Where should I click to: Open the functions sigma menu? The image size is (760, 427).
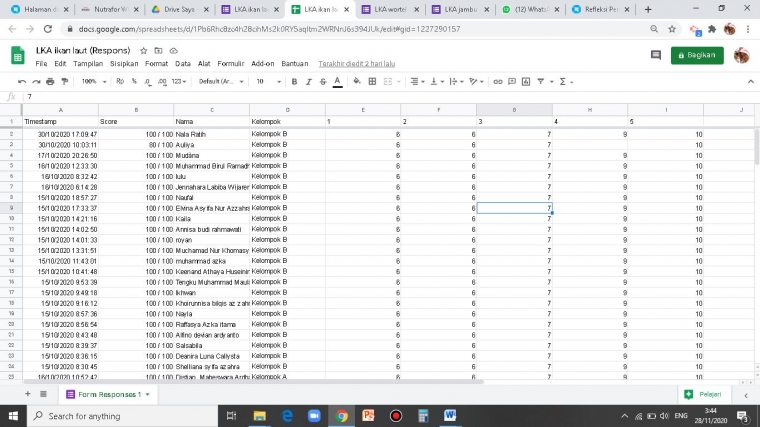566,81
